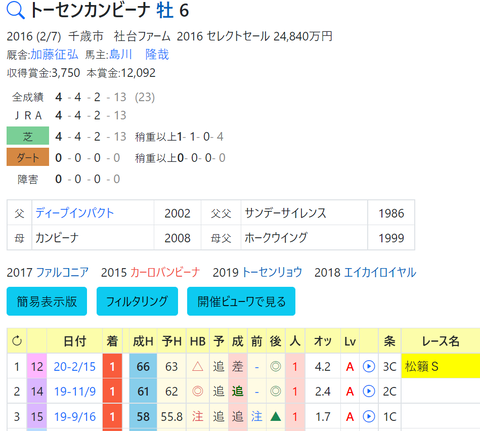Image resolution: width=480 pixels, height=431 pixels.
Task: Click the class cell 2C
Action: coord(389,391)
